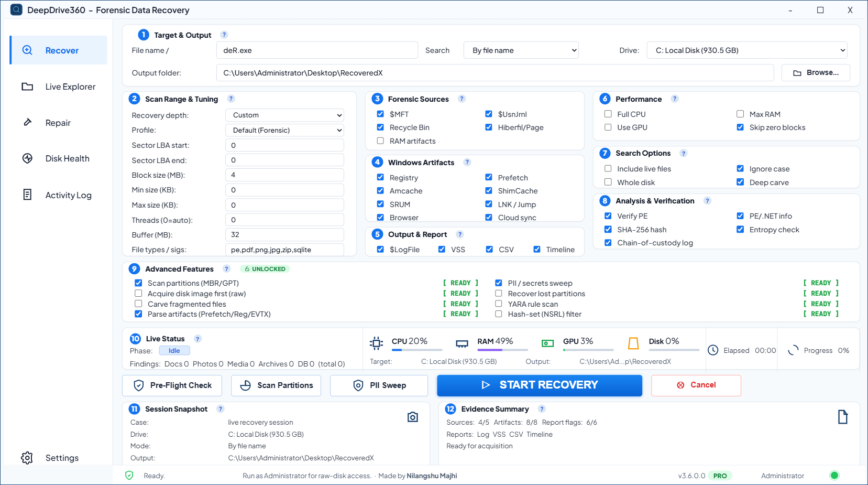Click the Session Snapshot camera icon
Image resolution: width=868 pixels, height=485 pixels.
point(413,417)
